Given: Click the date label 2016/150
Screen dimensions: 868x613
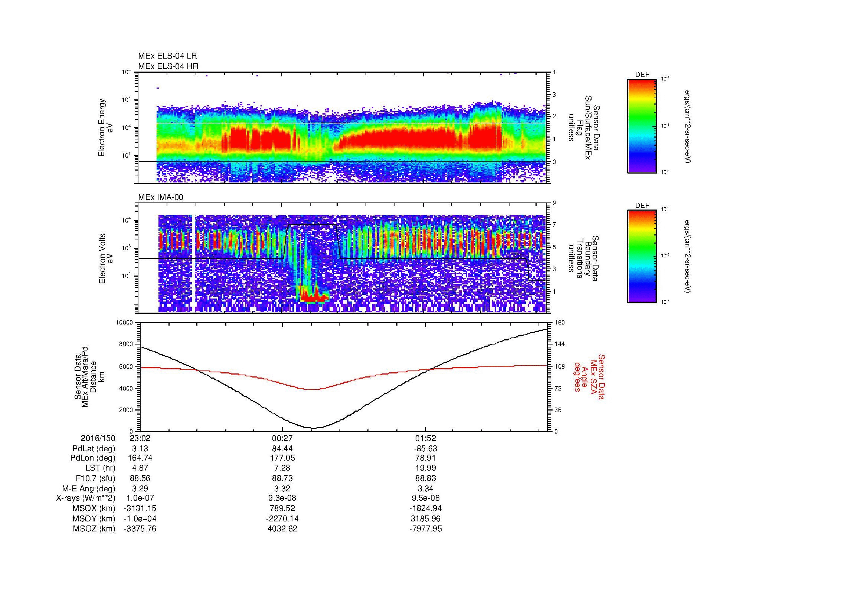Looking at the screenshot, I should tap(98, 438).
